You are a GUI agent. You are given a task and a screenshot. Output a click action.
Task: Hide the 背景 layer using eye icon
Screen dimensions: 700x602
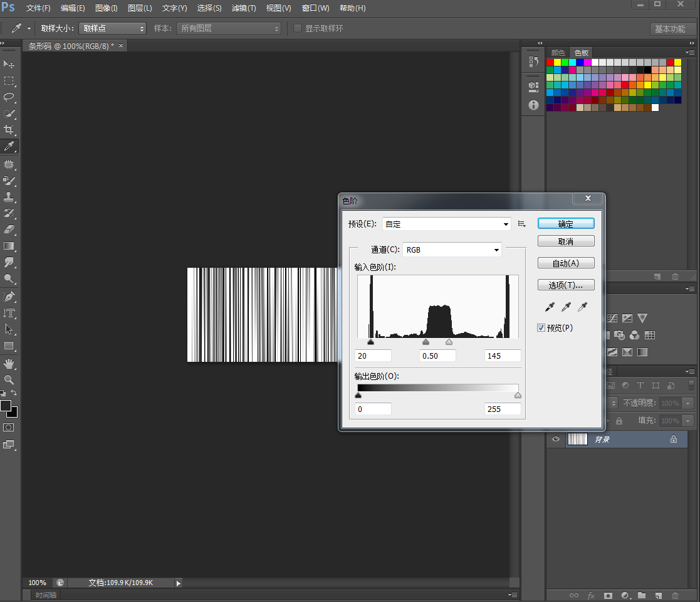coord(555,440)
